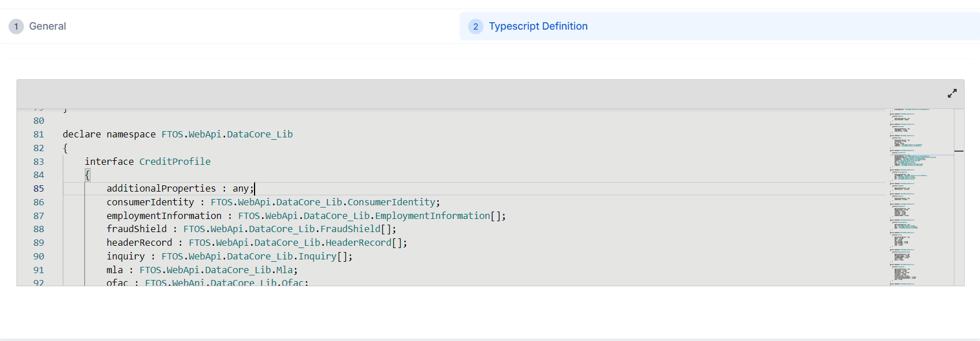Click the Mla type on line 91
This screenshot has width=980, height=341.
284,270
